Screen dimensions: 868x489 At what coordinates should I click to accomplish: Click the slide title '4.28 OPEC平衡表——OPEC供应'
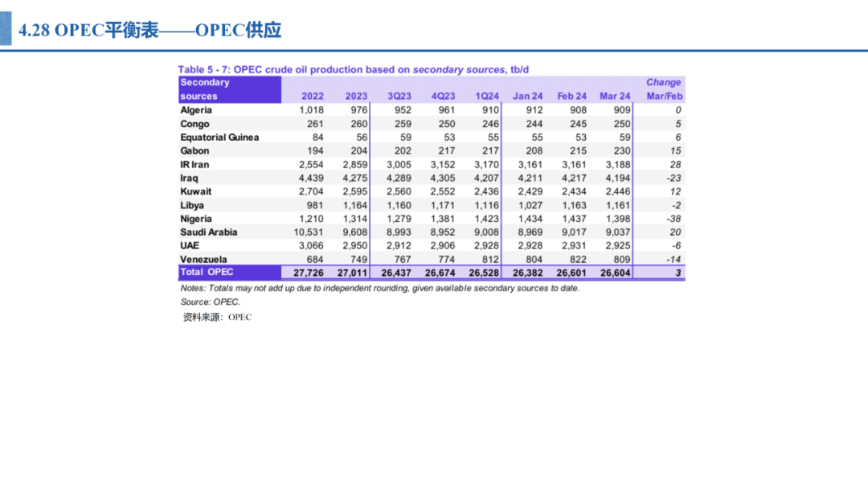pos(150,30)
